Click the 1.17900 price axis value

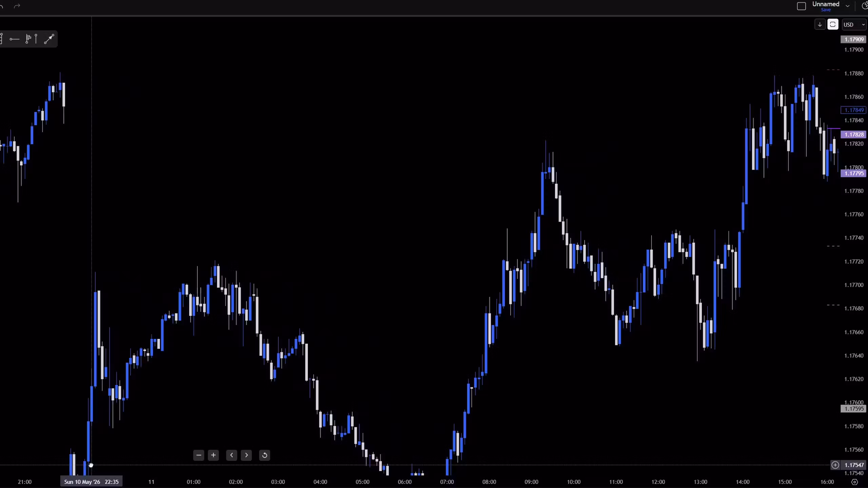[854, 50]
